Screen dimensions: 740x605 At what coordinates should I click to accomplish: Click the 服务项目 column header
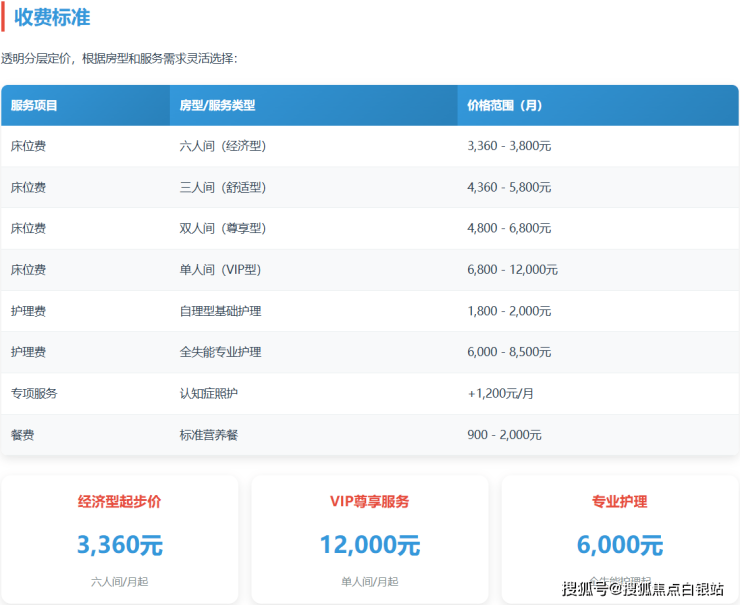[34, 105]
